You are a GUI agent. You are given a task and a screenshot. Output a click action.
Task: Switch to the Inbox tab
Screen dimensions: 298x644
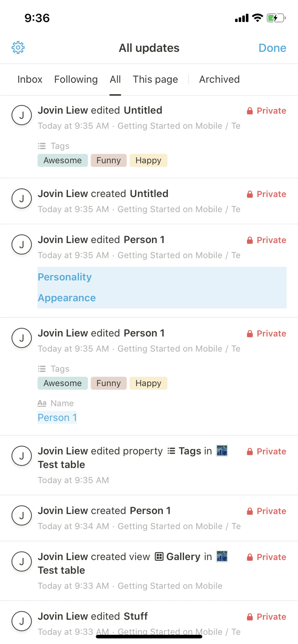(x=30, y=80)
